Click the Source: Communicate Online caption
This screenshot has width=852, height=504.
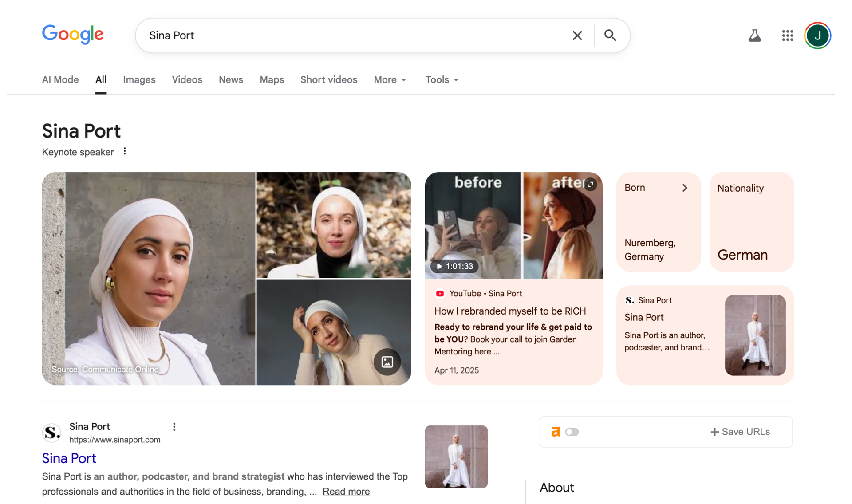point(105,370)
